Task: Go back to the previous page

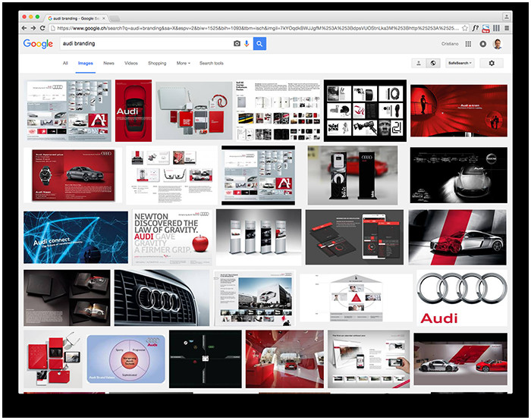Action: click(24, 28)
